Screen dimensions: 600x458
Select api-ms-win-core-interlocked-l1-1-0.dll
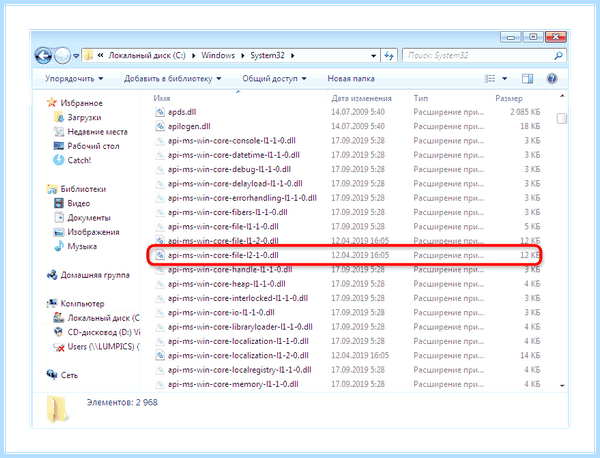coord(238,298)
